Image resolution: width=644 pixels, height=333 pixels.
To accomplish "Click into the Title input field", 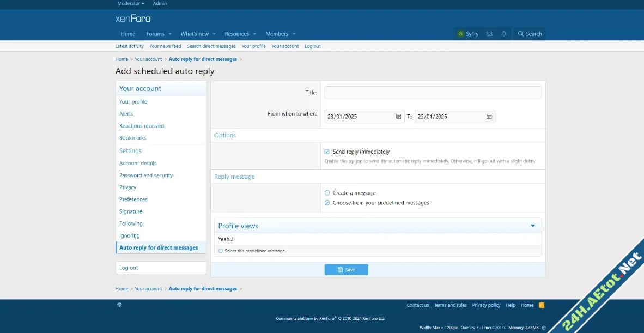I will (x=433, y=93).
